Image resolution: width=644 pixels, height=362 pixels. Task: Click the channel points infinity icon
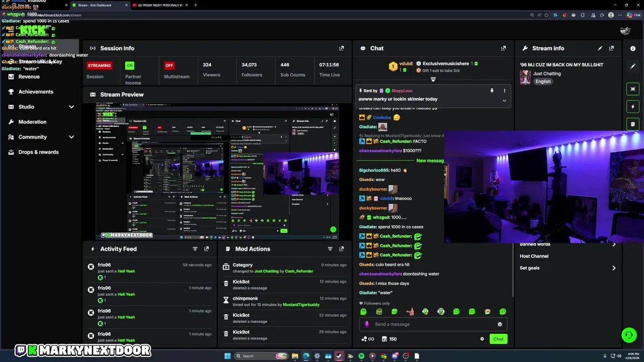(x=368, y=339)
